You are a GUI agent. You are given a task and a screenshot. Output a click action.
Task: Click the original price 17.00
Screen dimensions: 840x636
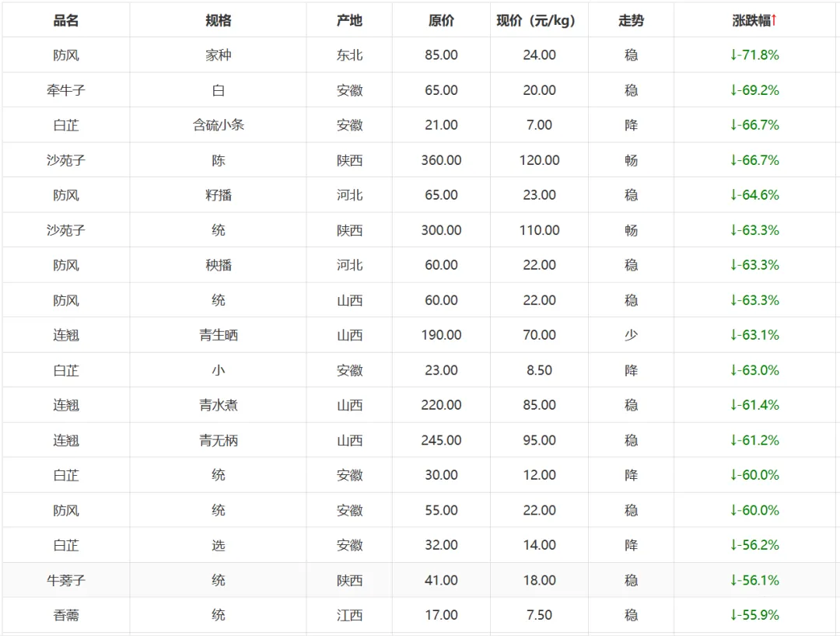click(x=441, y=615)
